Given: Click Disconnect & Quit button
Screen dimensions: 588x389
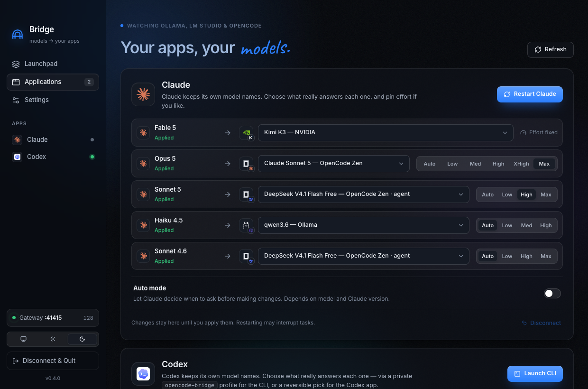Looking at the screenshot, I should click(53, 361).
